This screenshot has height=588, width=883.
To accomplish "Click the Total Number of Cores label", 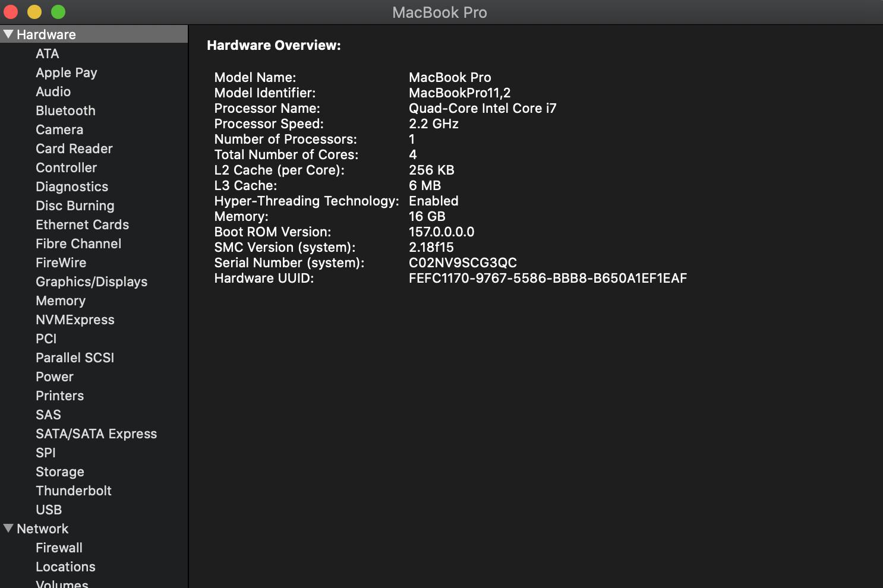I will (286, 154).
